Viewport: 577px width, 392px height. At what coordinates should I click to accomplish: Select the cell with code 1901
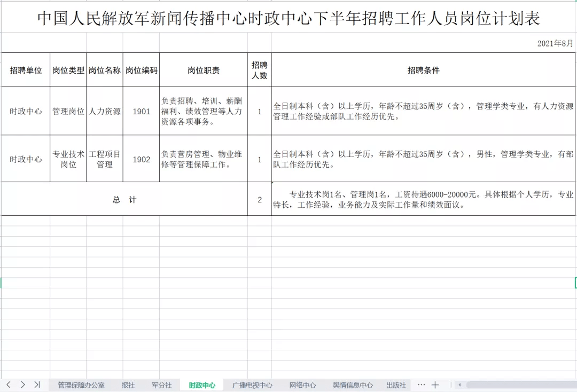(x=141, y=111)
